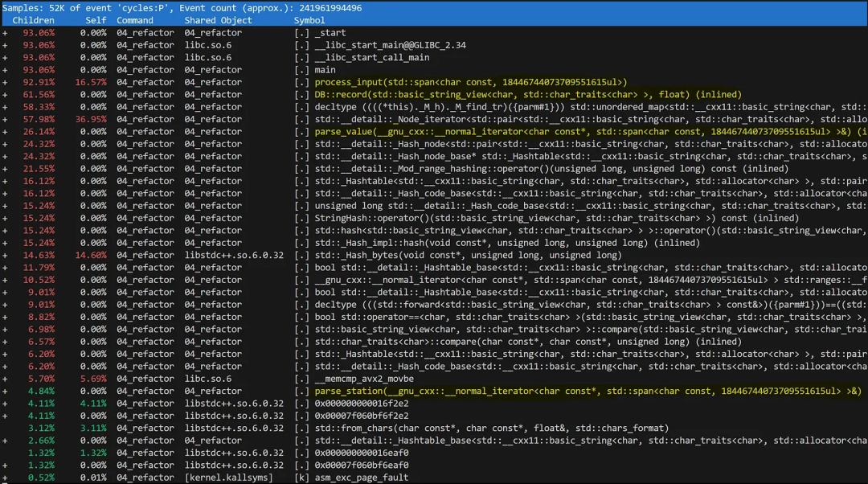Select the highlighted parse_value symbol
The image size is (868, 484).
tap(591, 132)
